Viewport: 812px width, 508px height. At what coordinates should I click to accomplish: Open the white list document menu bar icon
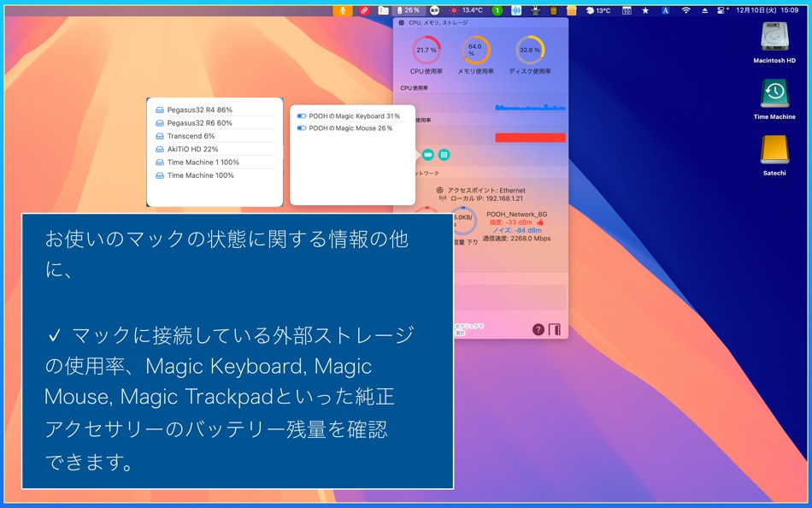383,10
